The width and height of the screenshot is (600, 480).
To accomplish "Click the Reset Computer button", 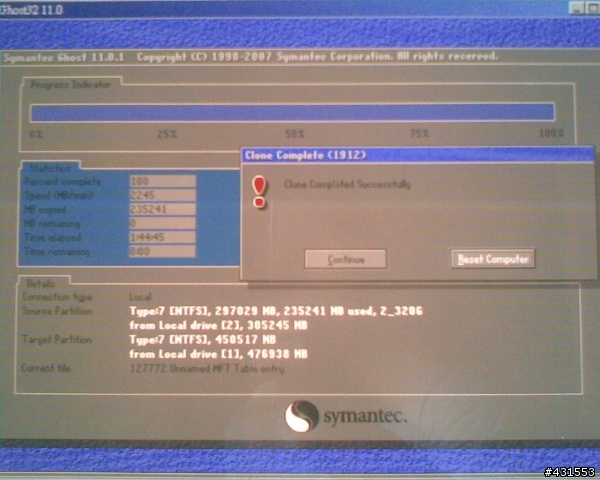I will pyautogui.click(x=493, y=259).
